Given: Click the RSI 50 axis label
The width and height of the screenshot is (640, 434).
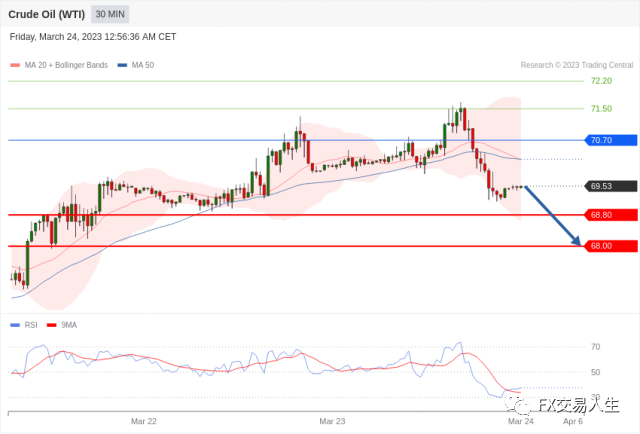Looking at the screenshot, I should click(x=596, y=372).
